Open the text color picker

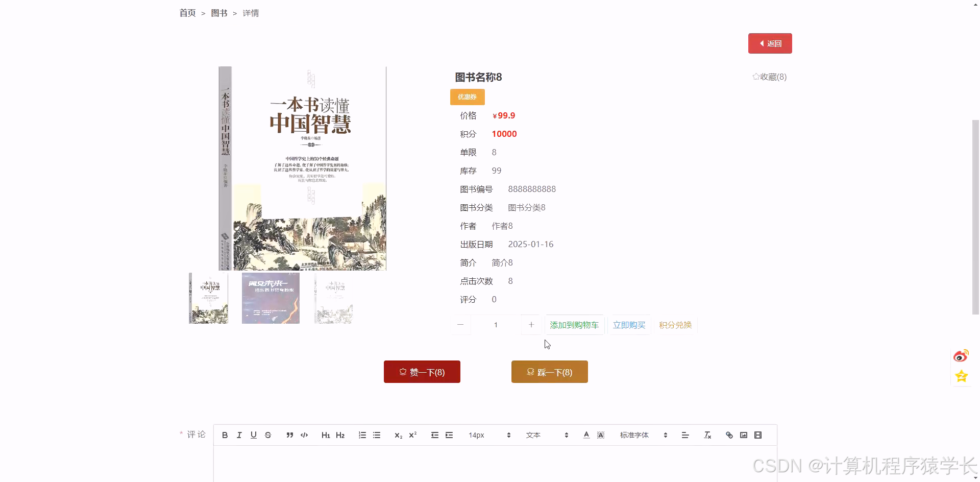[x=586, y=435]
